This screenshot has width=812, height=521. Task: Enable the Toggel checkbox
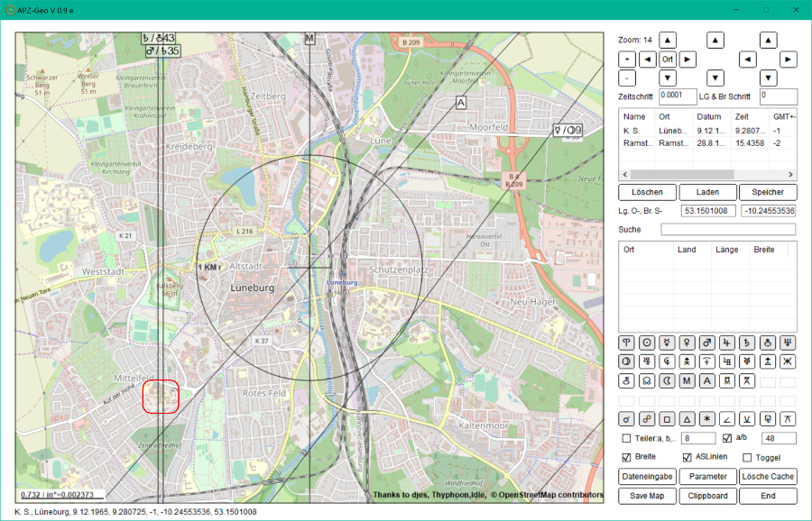747,457
